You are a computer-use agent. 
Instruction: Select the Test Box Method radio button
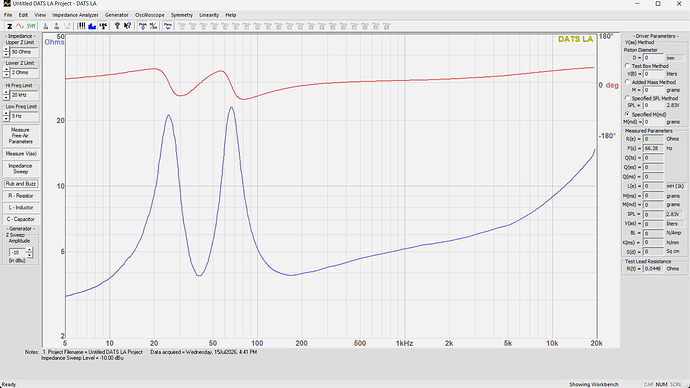pyautogui.click(x=628, y=66)
